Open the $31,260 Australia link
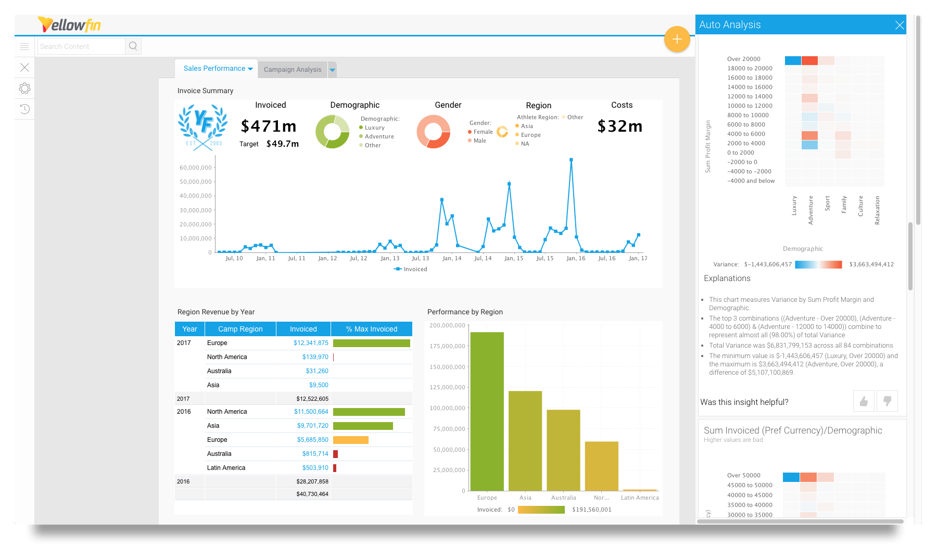The width and height of the screenshot is (937, 560). click(x=317, y=371)
